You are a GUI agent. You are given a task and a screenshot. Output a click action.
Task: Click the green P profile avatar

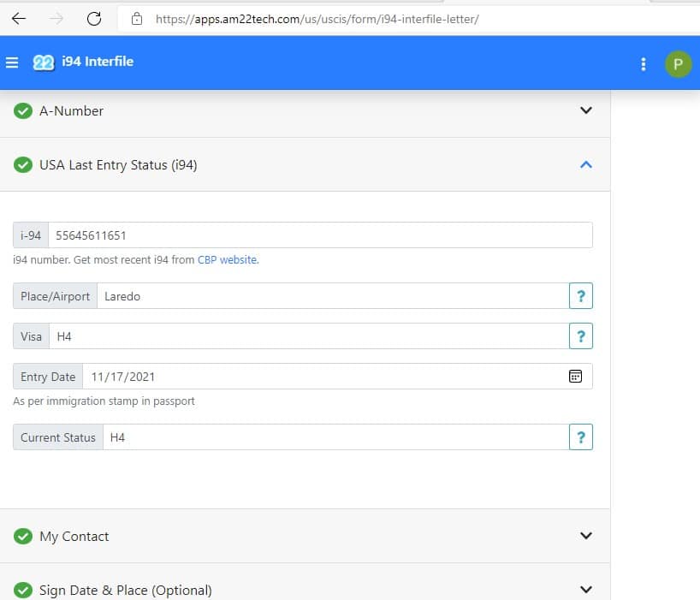[x=678, y=64]
